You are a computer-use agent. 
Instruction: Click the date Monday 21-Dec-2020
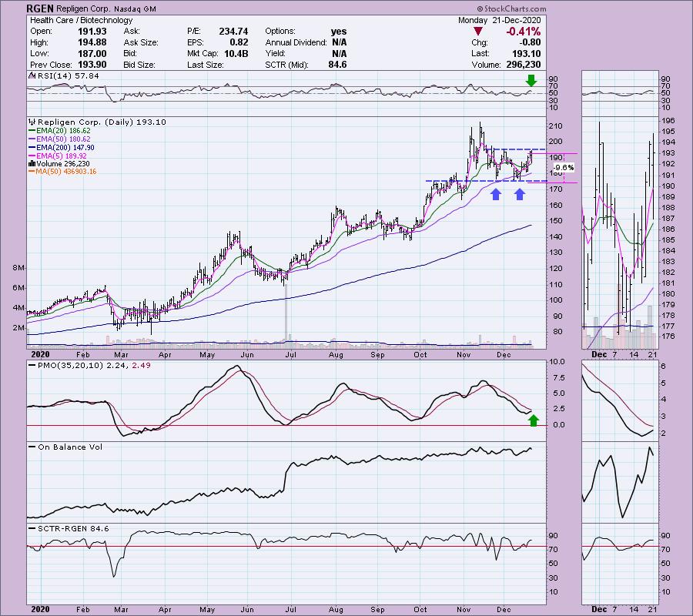[499, 20]
